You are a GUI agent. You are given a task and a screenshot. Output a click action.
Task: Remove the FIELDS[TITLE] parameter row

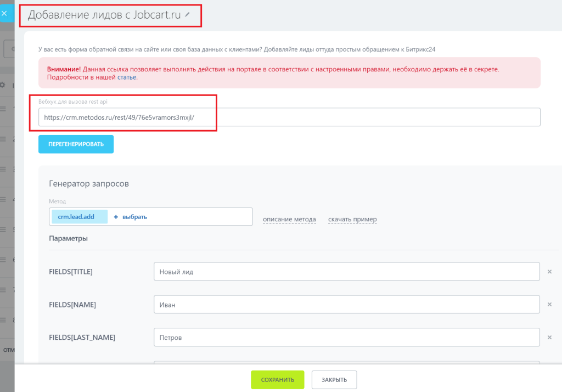click(x=549, y=272)
